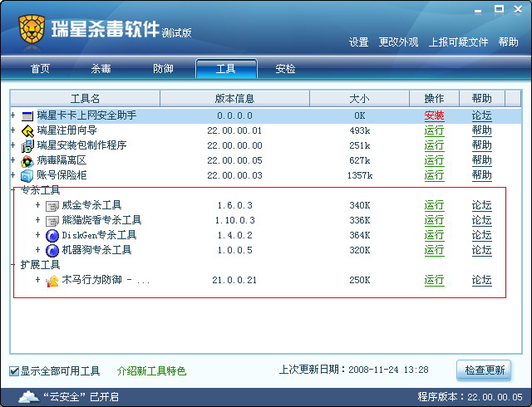Run 病毒隔离区 via 运行 link
The width and height of the screenshot is (532, 407).
434,160
